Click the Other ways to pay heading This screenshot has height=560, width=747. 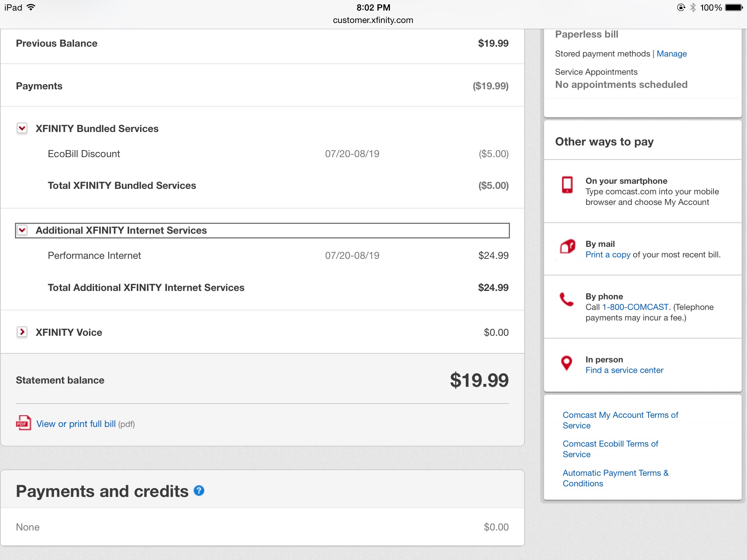(604, 141)
